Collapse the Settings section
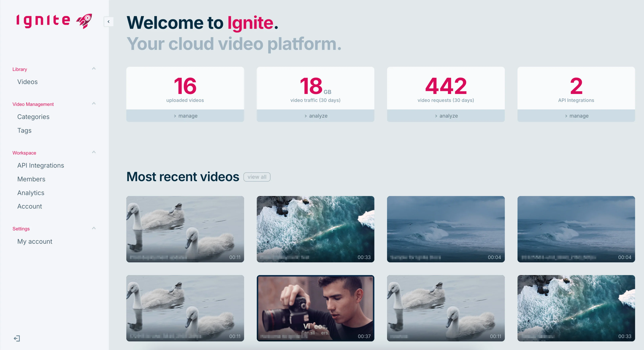Viewport: 644px width, 350px height. pos(94,228)
